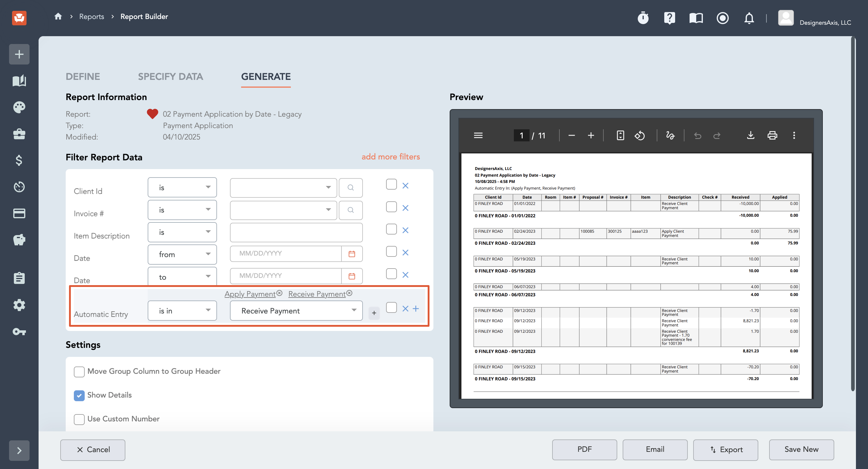Open the Automatic Entry 'is in' dropdown
868x469 pixels.
182,311
